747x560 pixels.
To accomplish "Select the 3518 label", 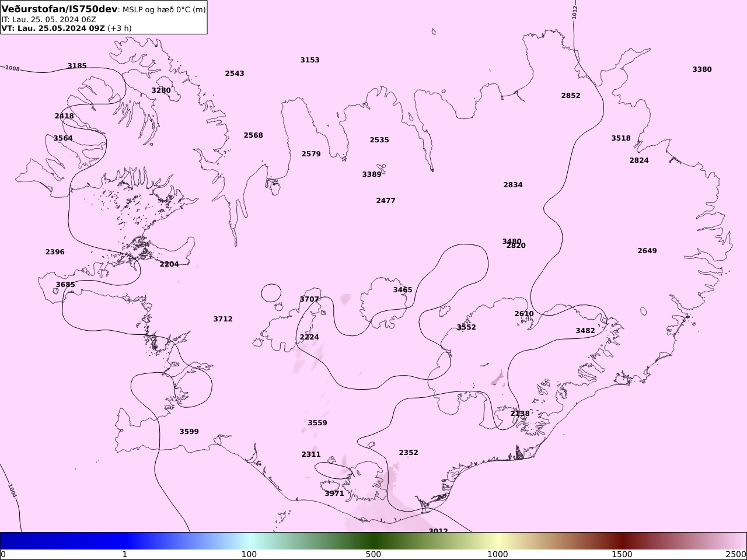I will (x=621, y=138).
